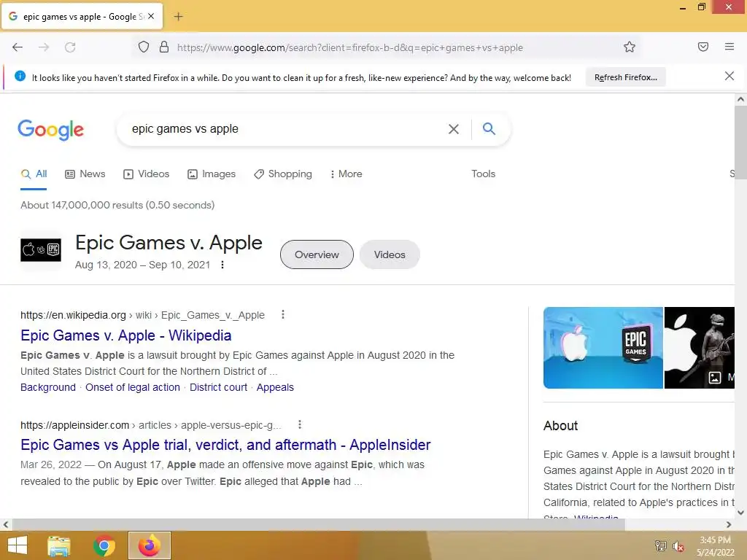This screenshot has width=747, height=560.
Task: Click the black Apple logo statue image
Action: [700, 348]
